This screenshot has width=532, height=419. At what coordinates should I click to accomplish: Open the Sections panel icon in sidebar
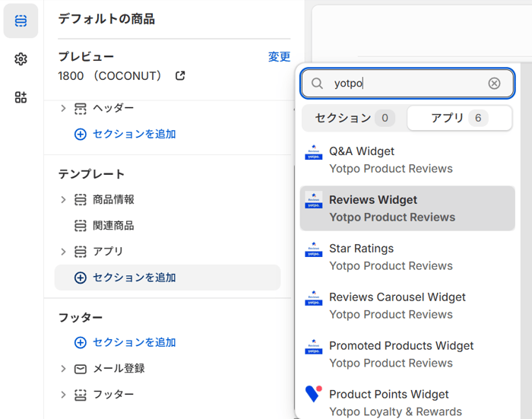[21, 21]
